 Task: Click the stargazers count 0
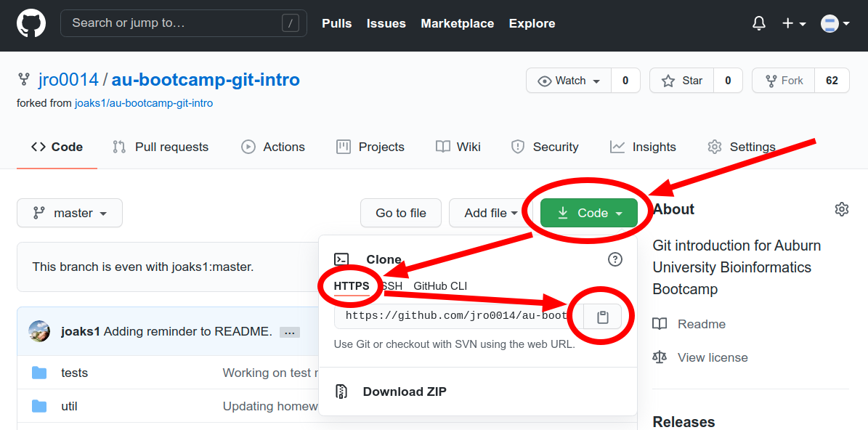(728, 81)
